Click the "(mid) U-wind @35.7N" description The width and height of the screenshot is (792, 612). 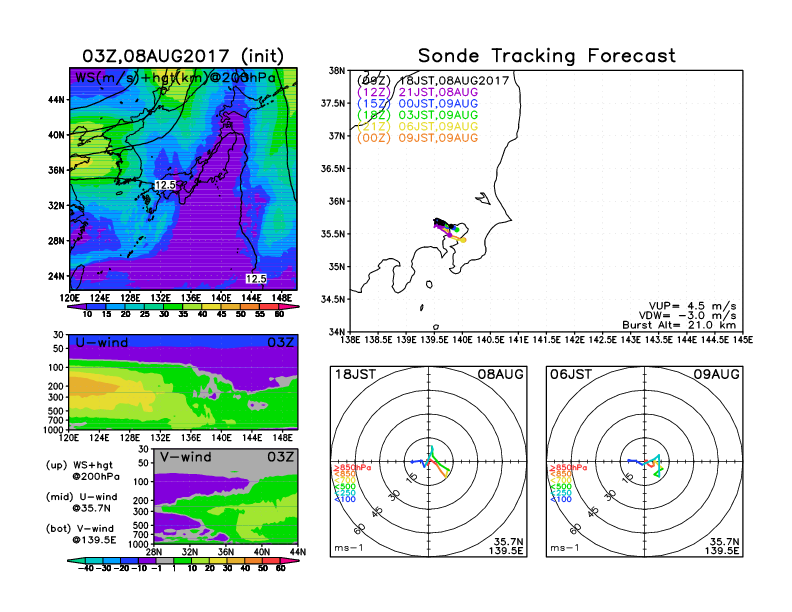click(81, 502)
